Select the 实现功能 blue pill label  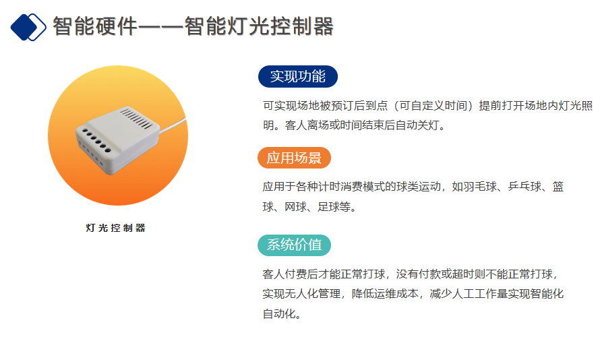[x=298, y=77]
